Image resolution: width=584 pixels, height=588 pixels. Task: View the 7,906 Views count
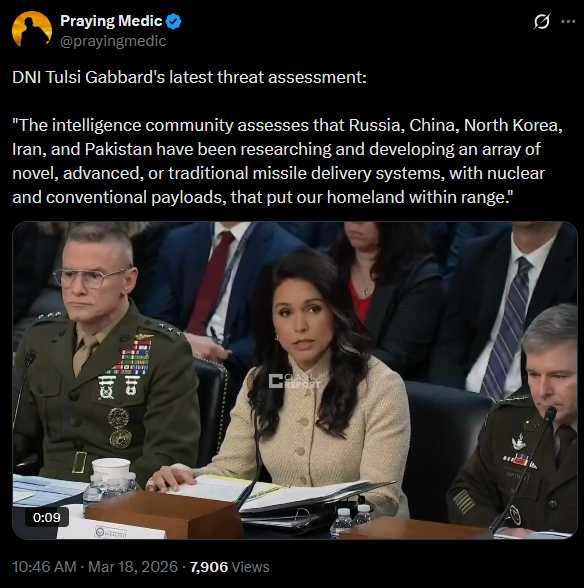(230, 567)
